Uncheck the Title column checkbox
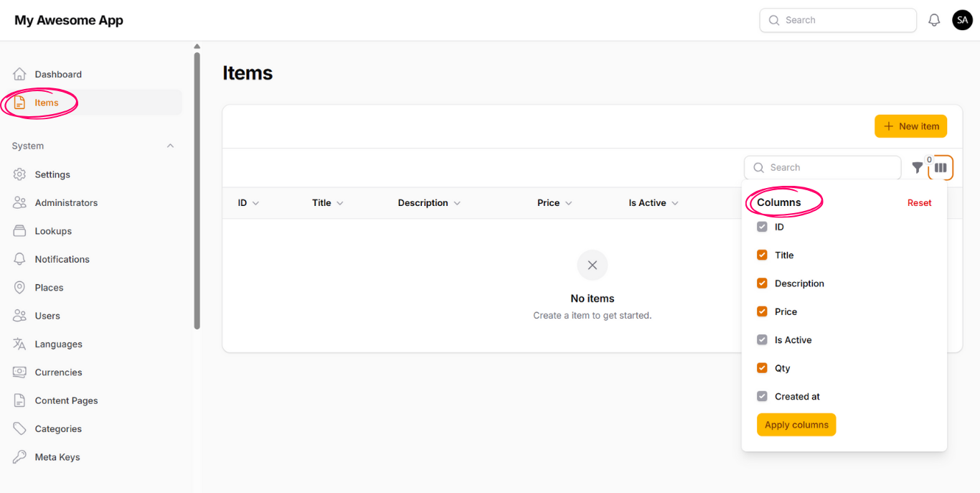The image size is (980, 493). pyautogui.click(x=762, y=255)
